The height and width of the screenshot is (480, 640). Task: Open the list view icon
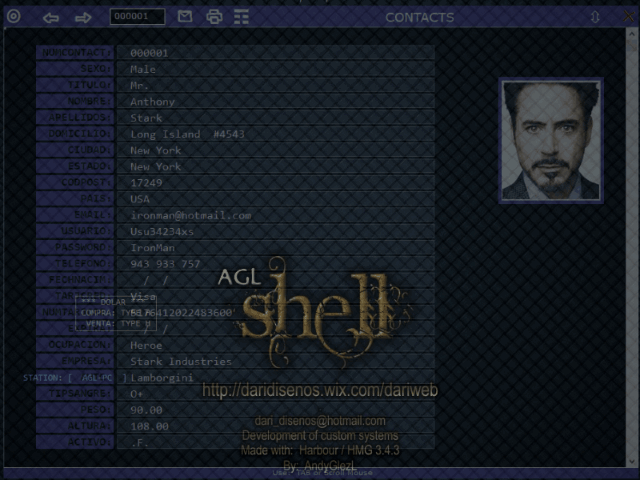point(241,17)
